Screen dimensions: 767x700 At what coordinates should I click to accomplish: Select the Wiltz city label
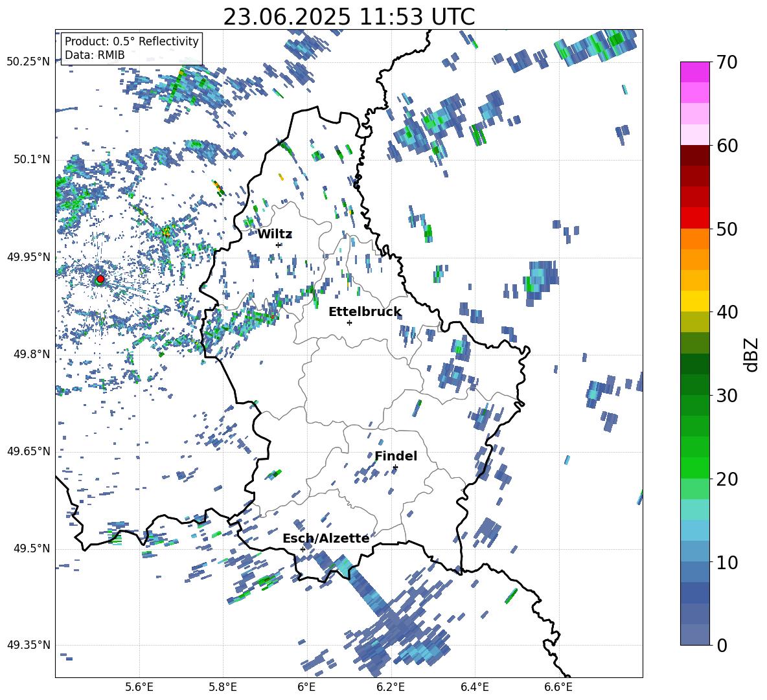275,234
